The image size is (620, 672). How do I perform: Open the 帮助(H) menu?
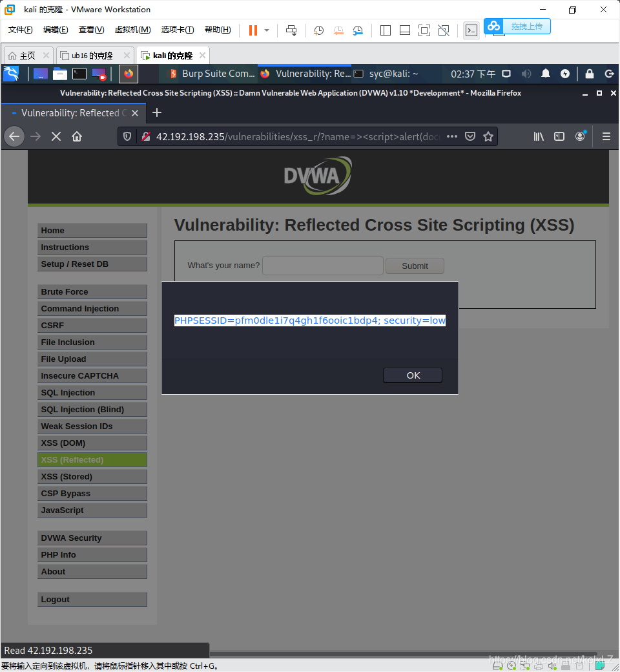click(218, 30)
